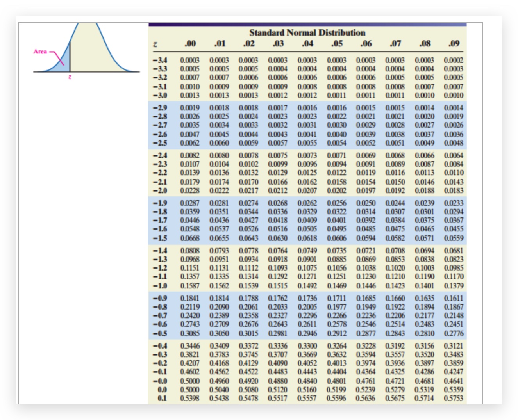Click the cell value 0.0183
This screenshot has height=420, width=518.
point(454,190)
